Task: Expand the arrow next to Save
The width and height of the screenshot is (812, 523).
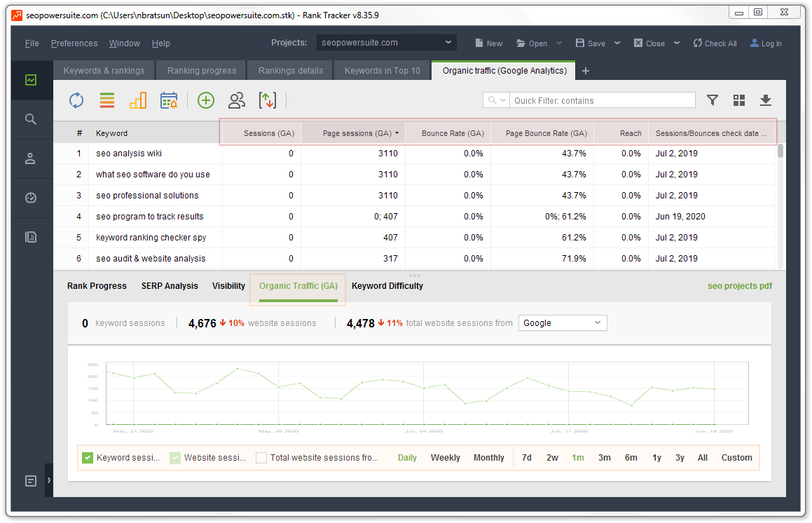Action: tap(617, 43)
